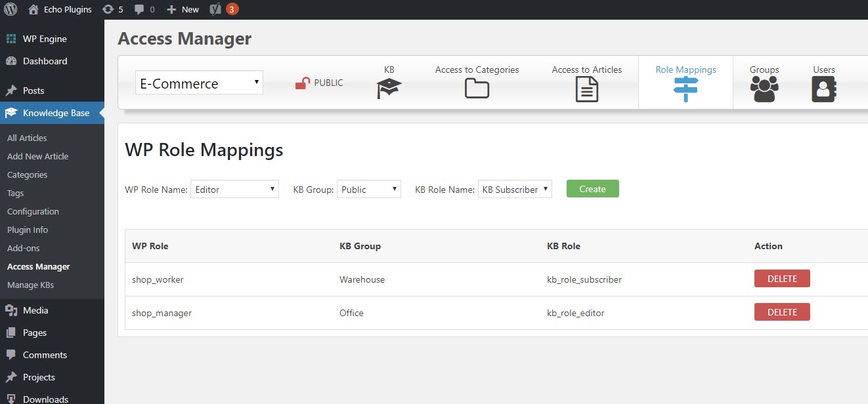
Task: Click the WP Engine sidebar icon
Action: pyautogui.click(x=11, y=39)
